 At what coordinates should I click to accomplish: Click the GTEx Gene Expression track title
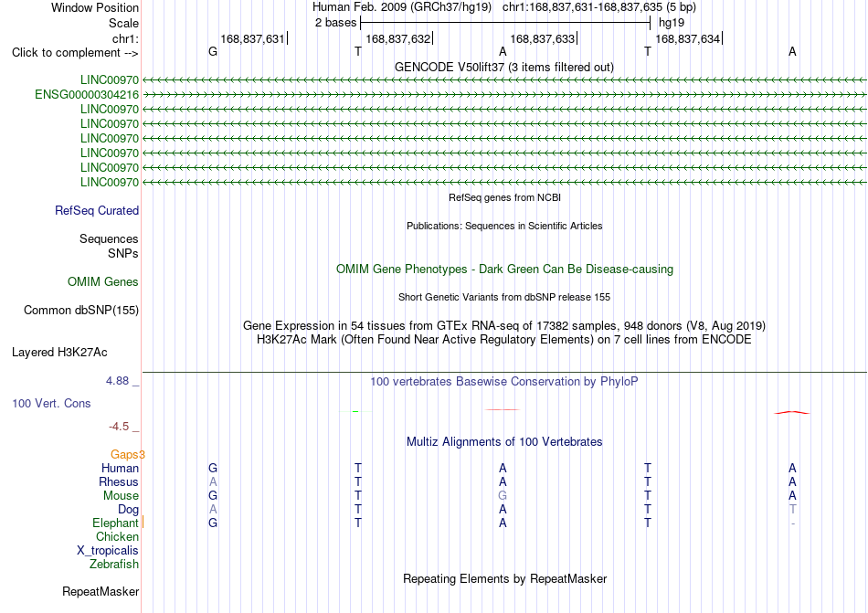(504, 326)
